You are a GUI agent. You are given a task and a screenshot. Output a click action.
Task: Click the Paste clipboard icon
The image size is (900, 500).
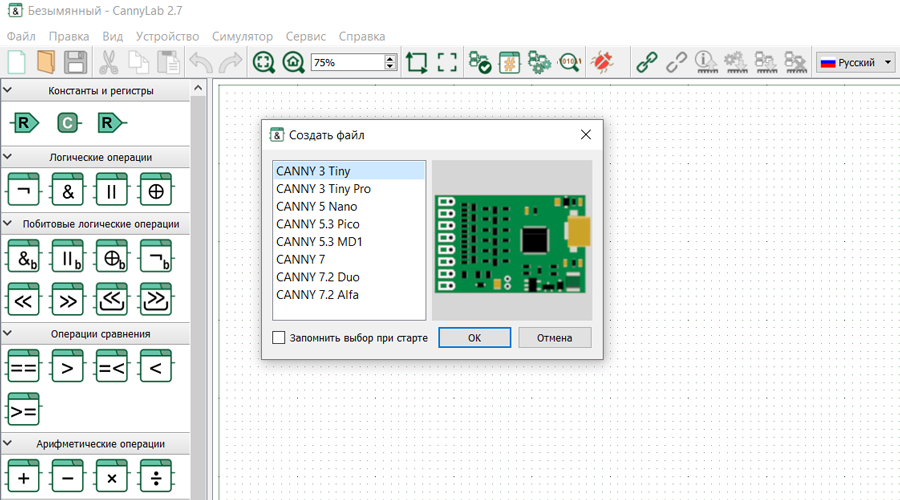(168, 62)
